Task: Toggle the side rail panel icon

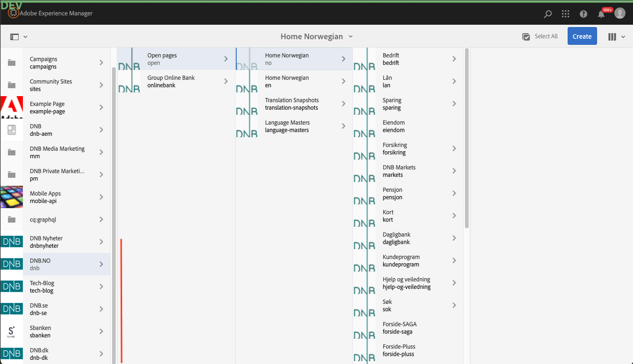Action: click(14, 37)
